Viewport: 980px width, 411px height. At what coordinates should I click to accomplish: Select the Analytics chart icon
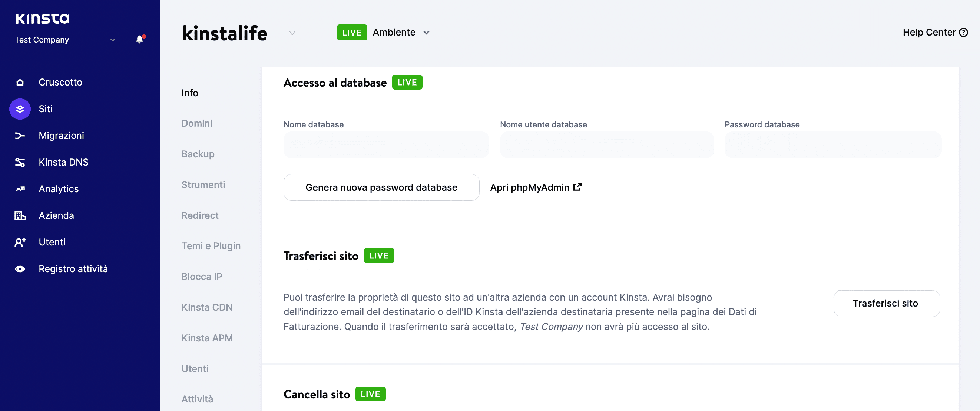[x=20, y=188]
